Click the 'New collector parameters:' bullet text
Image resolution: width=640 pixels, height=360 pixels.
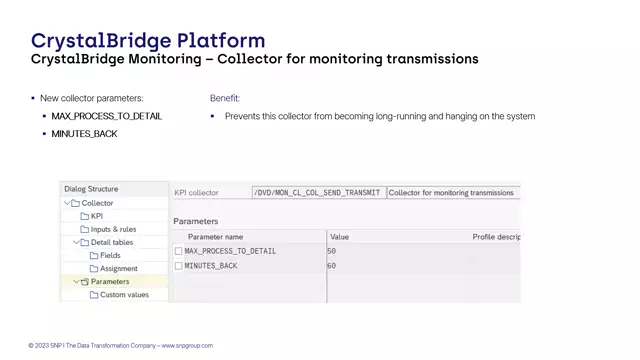point(92,98)
